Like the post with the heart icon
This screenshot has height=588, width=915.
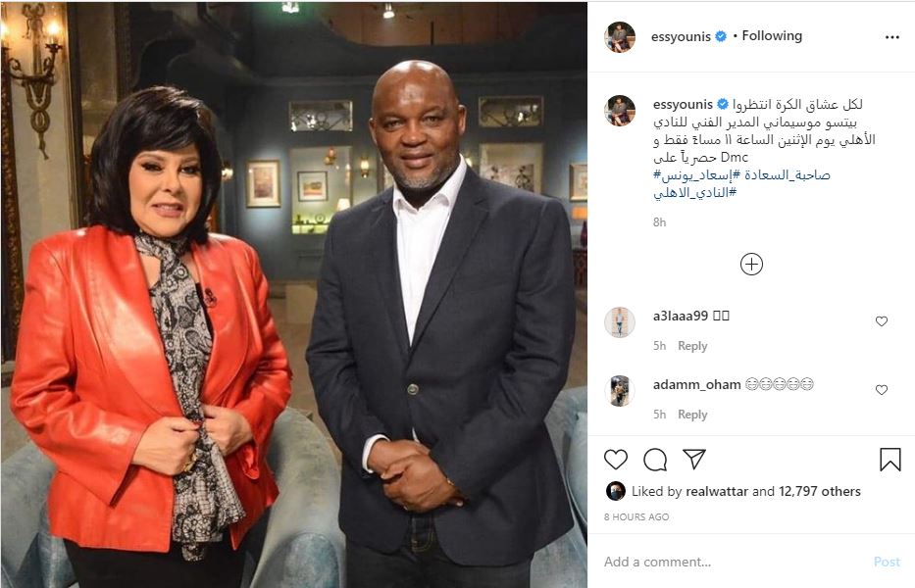tap(616, 460)
